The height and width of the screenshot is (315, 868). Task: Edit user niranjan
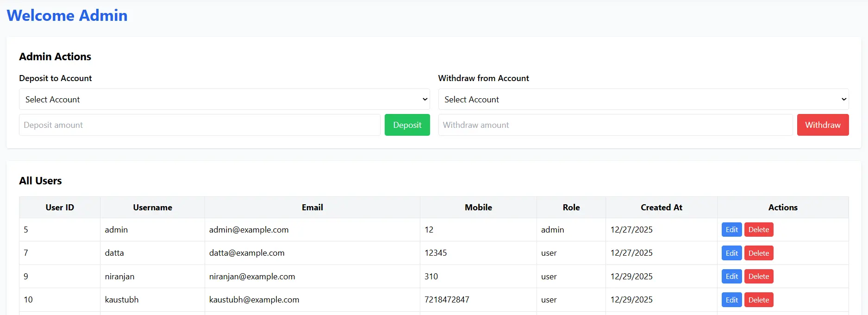(731, 277)
